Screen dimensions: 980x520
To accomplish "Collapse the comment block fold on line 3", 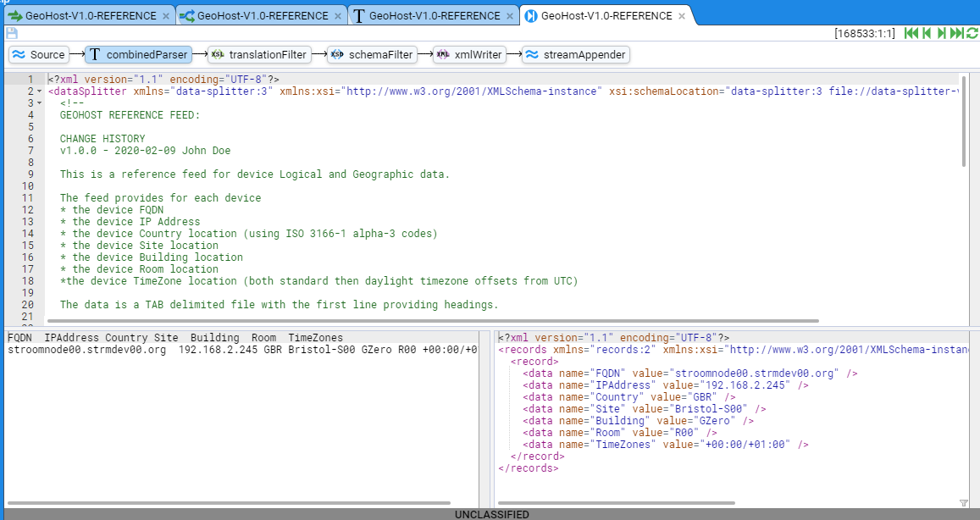I will pyautogui.click(x=40, y=103).
